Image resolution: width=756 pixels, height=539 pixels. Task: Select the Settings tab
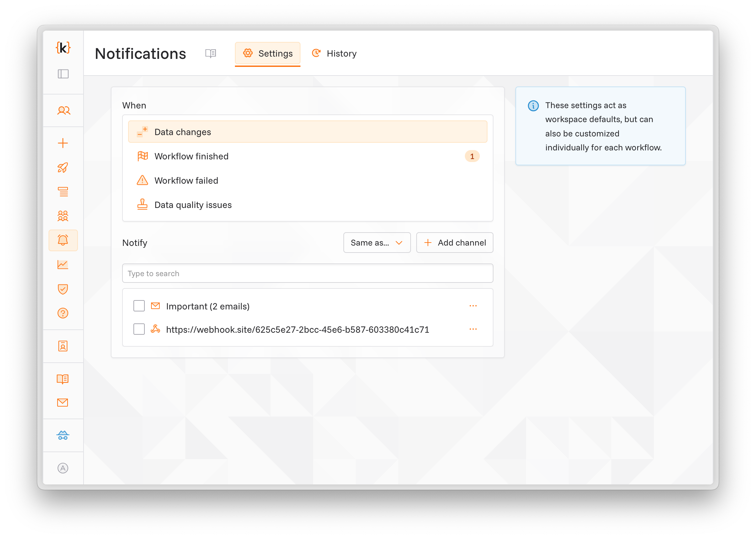(268, 54)
